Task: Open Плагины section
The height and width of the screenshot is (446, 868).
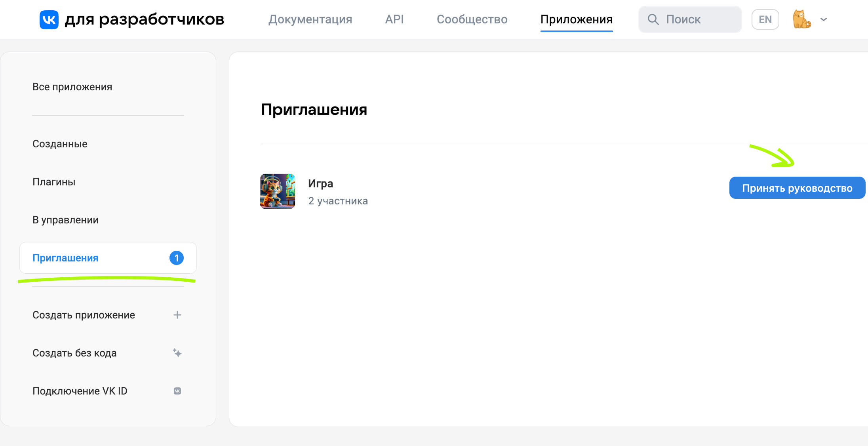Action: (x=54, y=182)
